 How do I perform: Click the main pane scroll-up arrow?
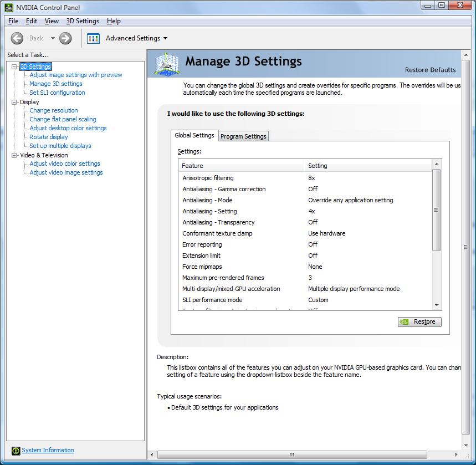pos(465,55)
